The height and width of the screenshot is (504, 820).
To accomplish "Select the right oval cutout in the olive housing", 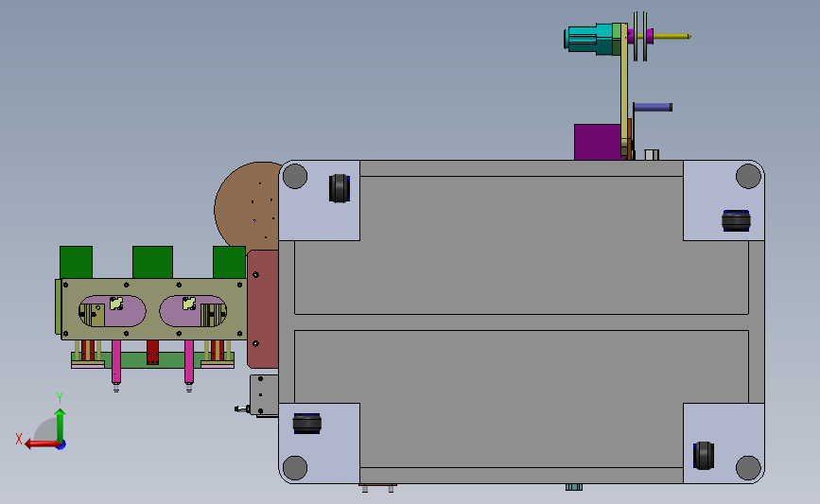I will tap(193, 311).
